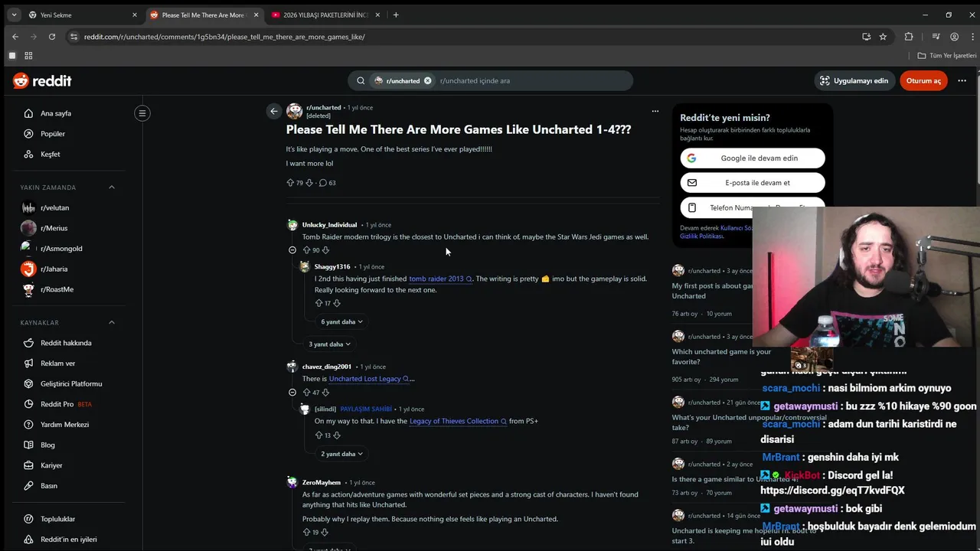Viewport: 980px width, 551px height.
Task: Collapse the KAYNAKLAR section
Action: pos(111,323)
